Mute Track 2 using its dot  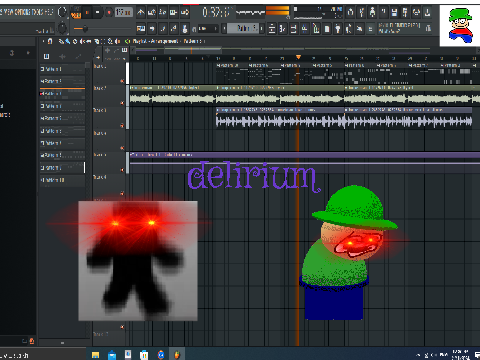[x=122, y=103]
